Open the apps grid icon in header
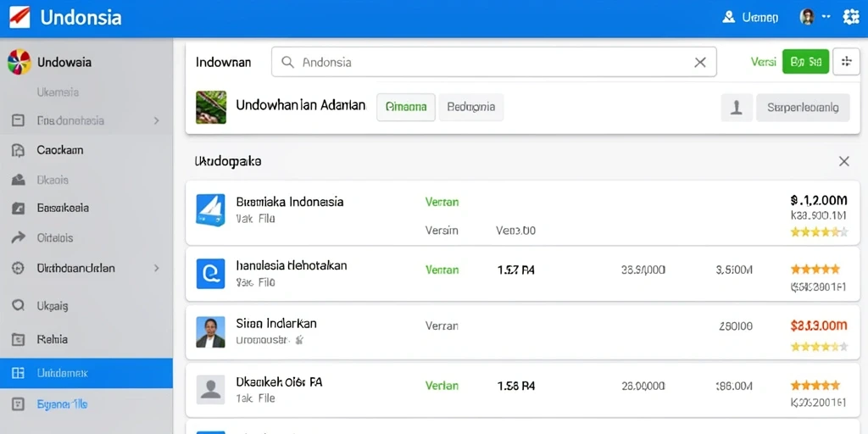The height and width of the screenshot is (434, 868). [x=850, y=17]
